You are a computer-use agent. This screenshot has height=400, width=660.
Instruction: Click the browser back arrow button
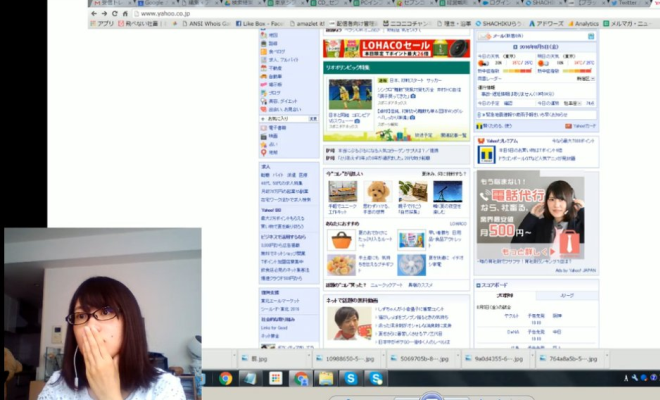92,13
